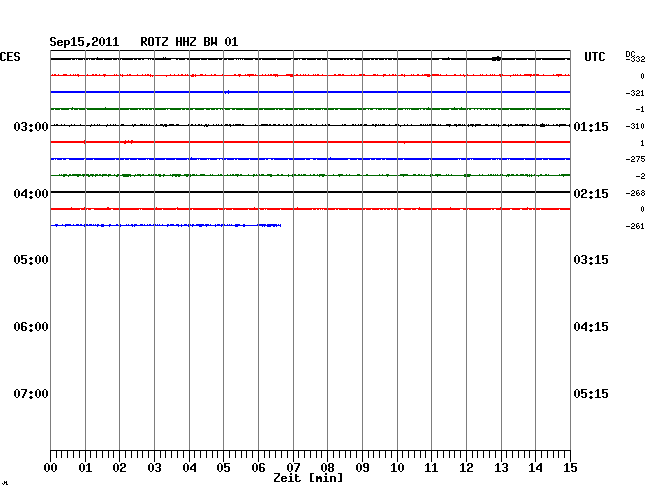Click the '07:00' local time label
Image resolution: width=650 pixels, height=494 pixels.
click(x=31, y=394)
